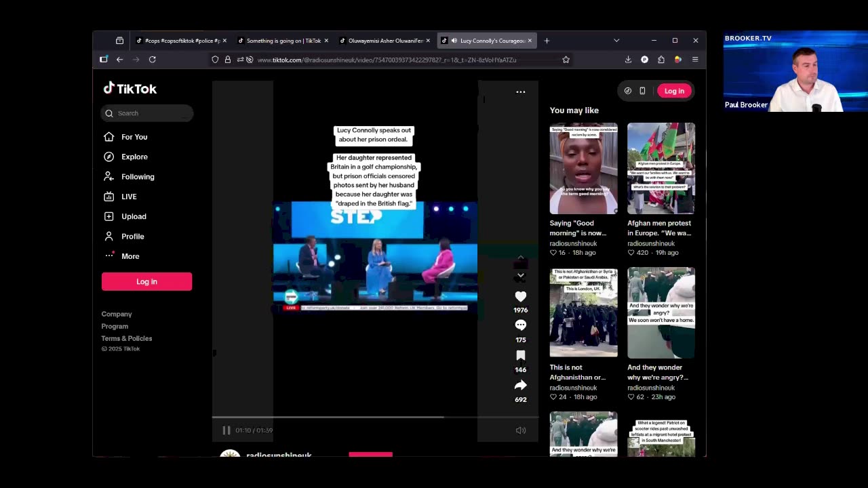Pause the video playback
The height and width of the screenshot is (488, 868).
pyautogui.click(x=226, y=430)
